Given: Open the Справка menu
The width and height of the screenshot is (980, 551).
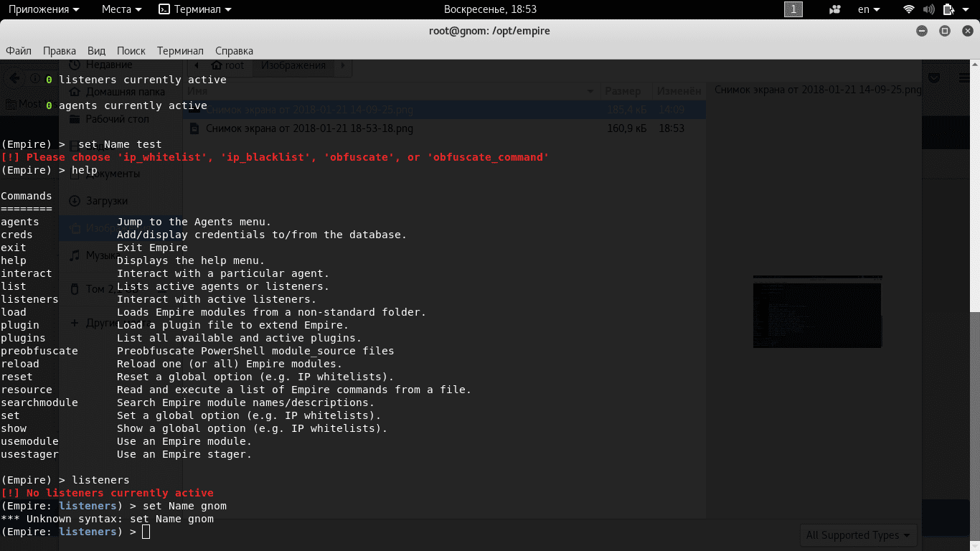Looking at the screenshot, I should tap(234, 51).
